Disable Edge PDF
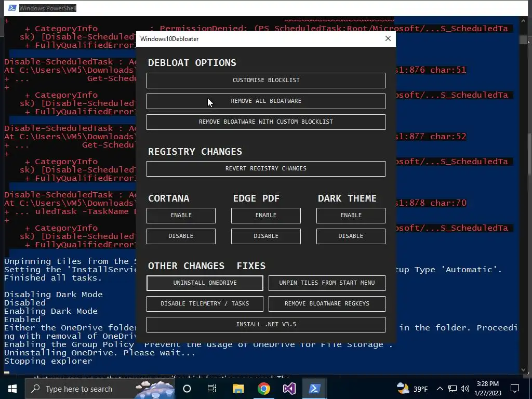532x399 pixels. pos(265,236)
